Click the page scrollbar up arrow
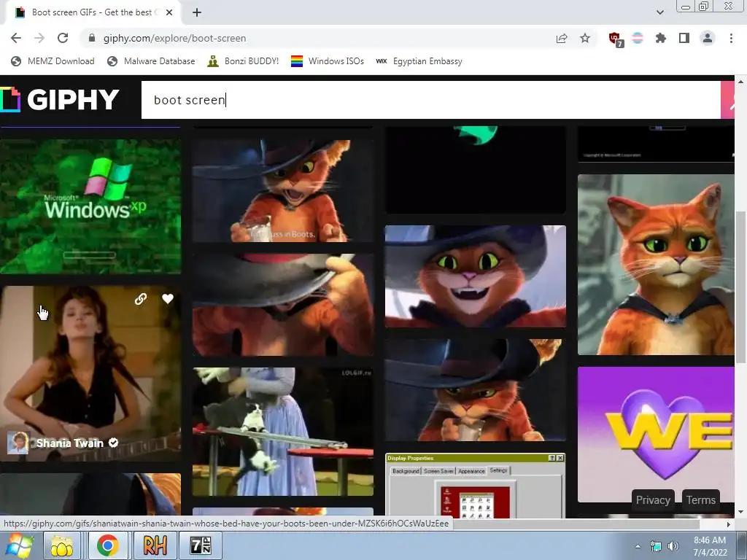The image size is (747, 560). click(741, 82)
